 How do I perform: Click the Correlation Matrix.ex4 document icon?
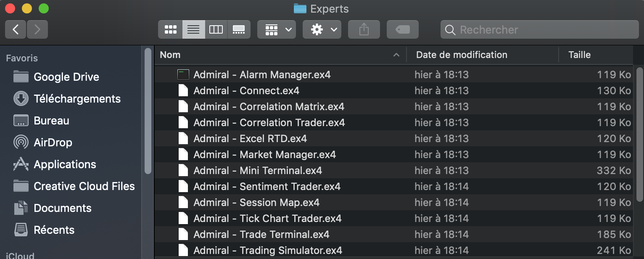pos(183,107)
